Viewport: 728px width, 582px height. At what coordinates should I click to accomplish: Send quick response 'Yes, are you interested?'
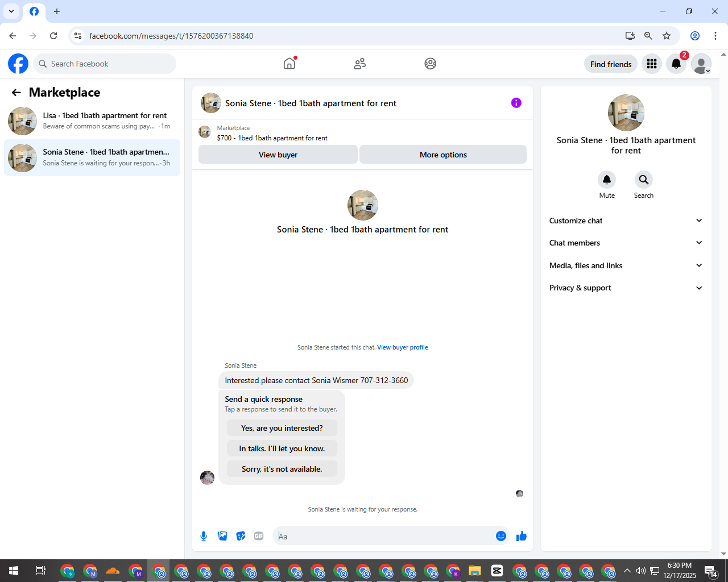[282, 428]
